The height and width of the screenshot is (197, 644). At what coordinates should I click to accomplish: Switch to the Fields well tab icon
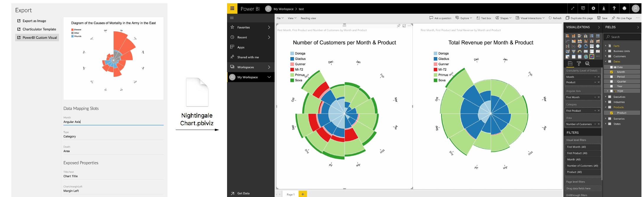[x=570, y=63]
